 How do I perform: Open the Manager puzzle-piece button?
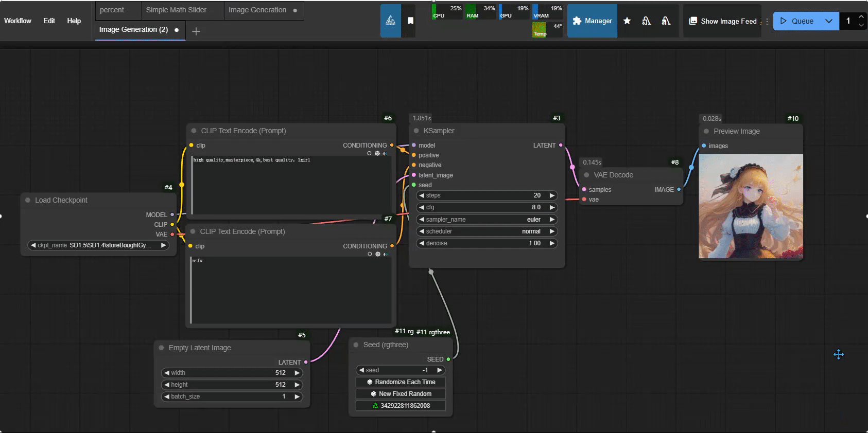click(592, 21)
